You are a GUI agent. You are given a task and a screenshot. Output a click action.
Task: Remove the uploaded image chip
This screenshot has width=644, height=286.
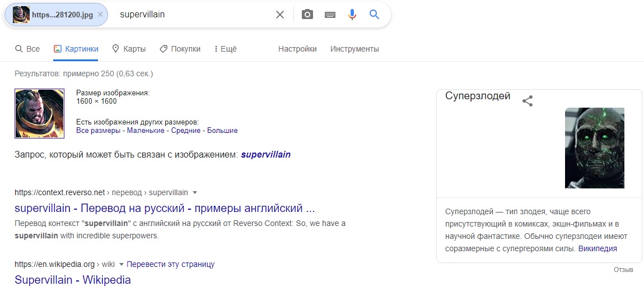coord(100,15)
